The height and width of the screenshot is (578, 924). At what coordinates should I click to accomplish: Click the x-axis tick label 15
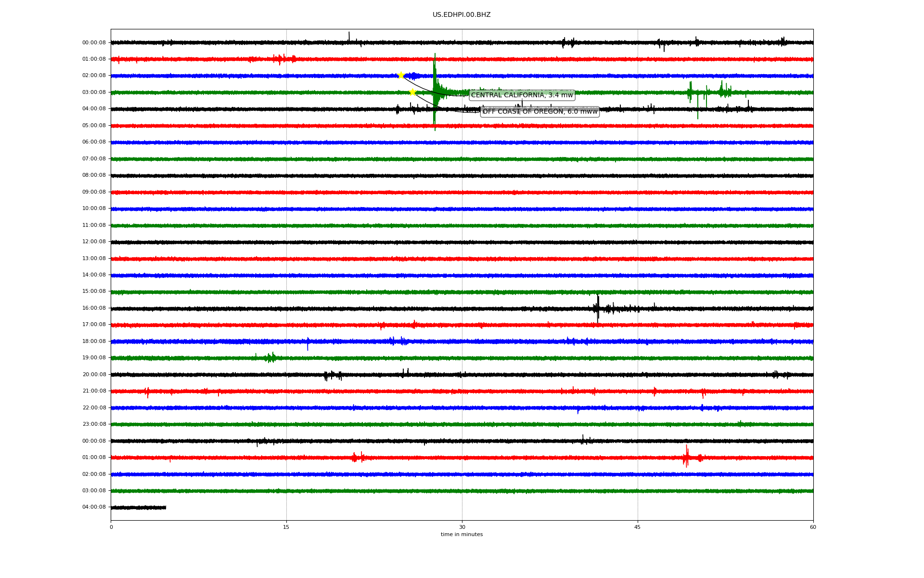tap(286, 527)
